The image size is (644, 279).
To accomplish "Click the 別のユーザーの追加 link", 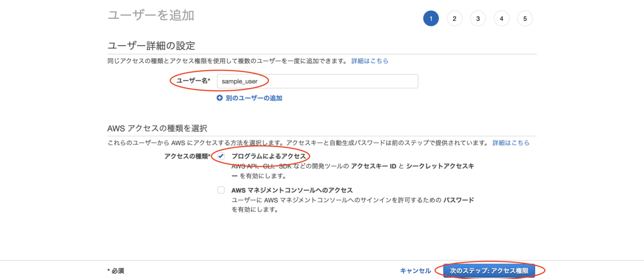I will [x=254, y=98].
